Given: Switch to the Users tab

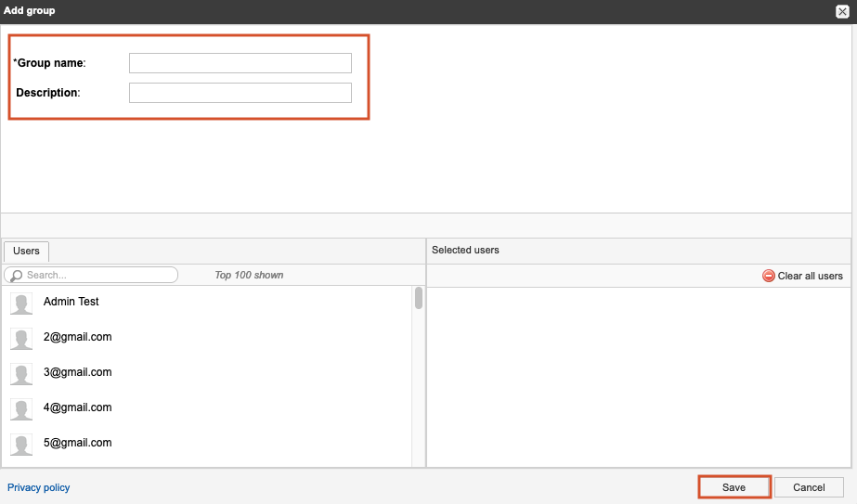Looking at the screenshot, I should click(27, 251).
